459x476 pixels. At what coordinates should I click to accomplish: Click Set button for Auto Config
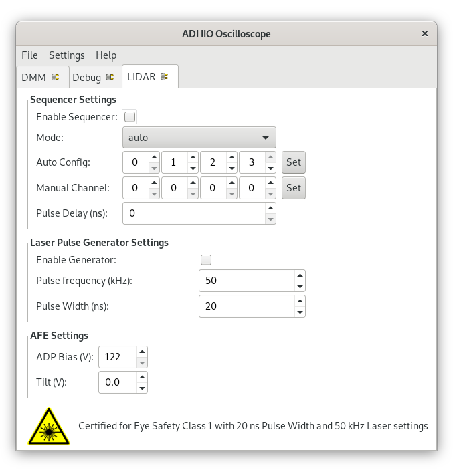tap(294, 162)
